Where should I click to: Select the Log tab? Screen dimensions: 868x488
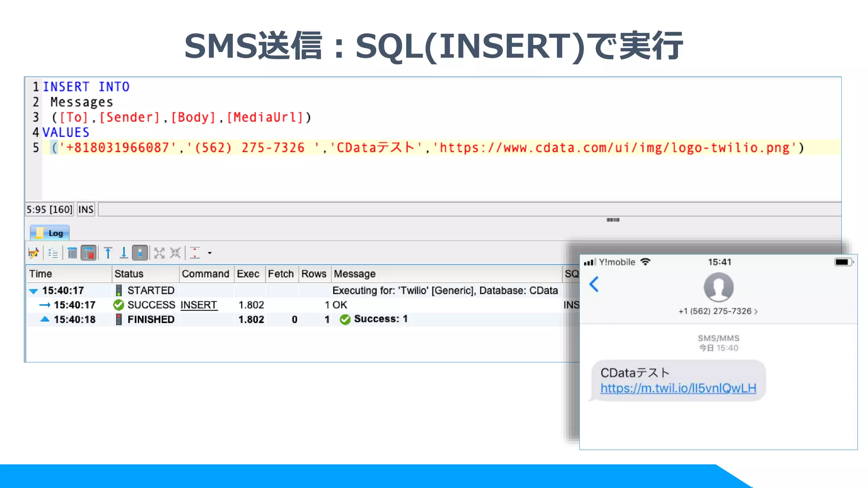tap(50, 233)
